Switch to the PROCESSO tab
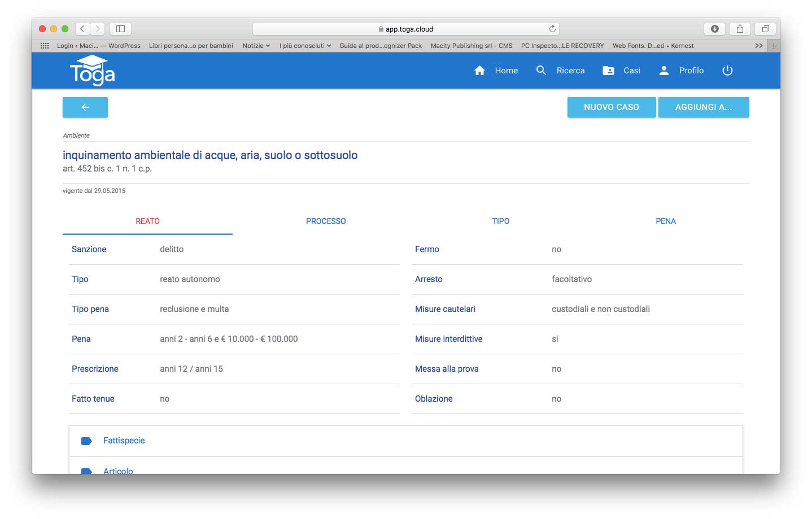 coord(326,221)
